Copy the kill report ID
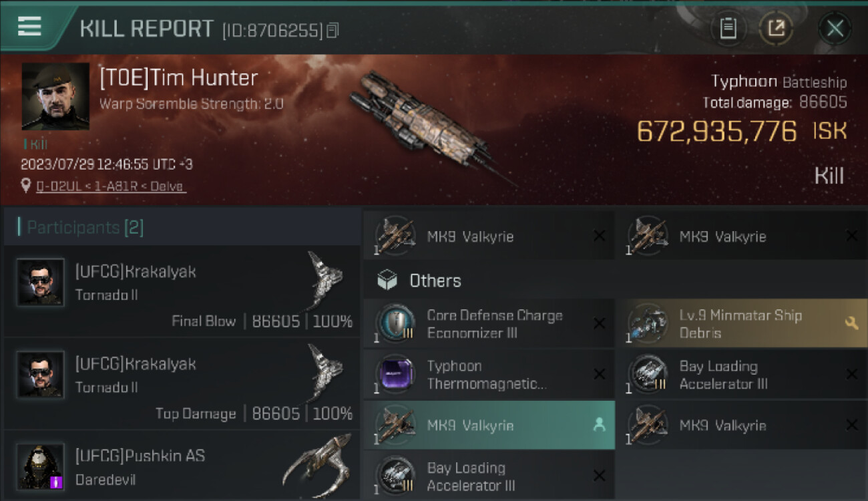The height and width of the screenshot is (501, 868). tap(333, 30)
